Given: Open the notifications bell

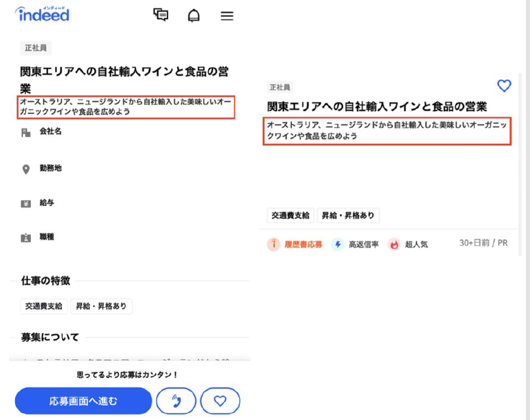Looking at the screenshot, I should 194,16.
